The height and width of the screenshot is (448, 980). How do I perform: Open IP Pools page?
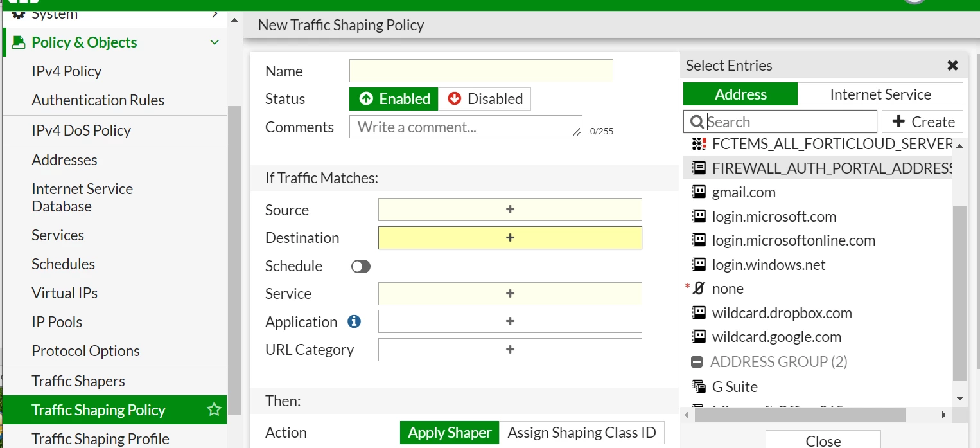57,322
